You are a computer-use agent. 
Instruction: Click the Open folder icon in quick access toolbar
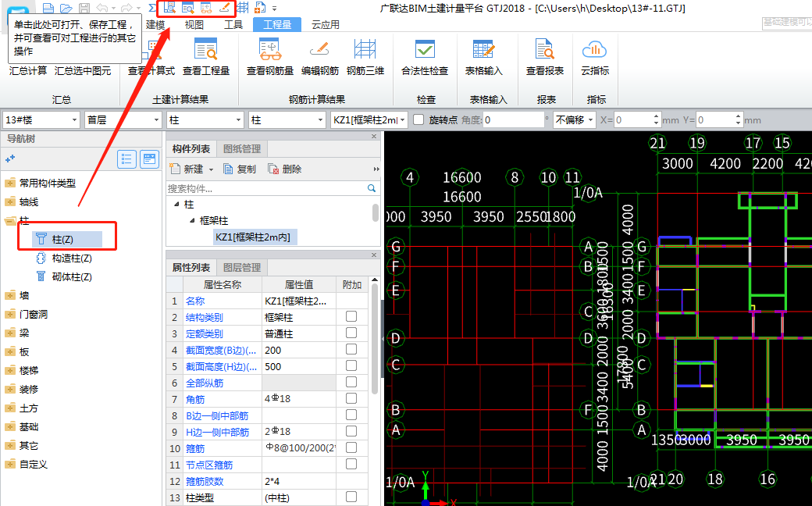pos(66,8)
